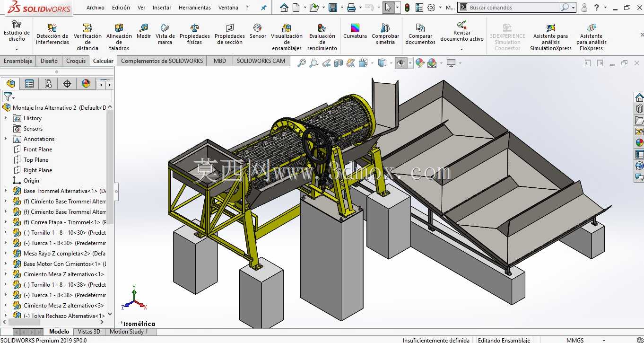The image size is (644, 343).
Task: Expand the Annotations tree node
Action: click(6, 139)
